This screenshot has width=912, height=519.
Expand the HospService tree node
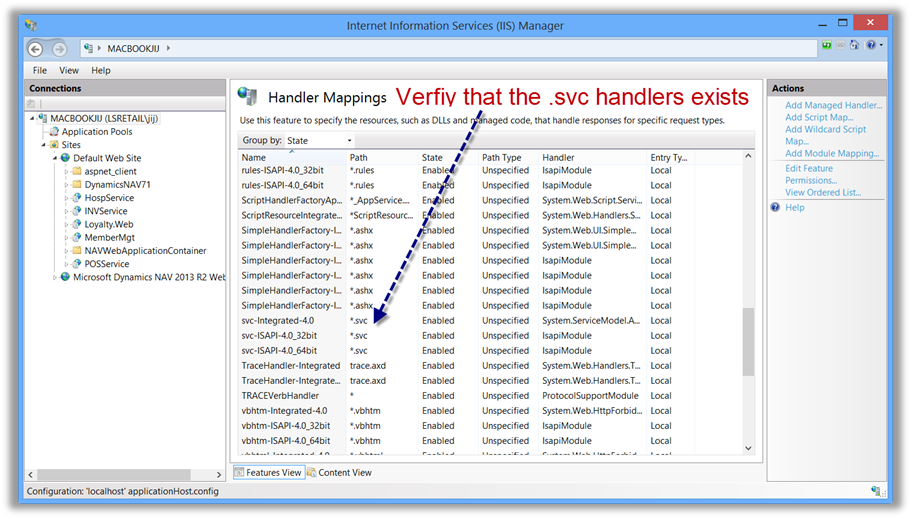click(66, 198)
